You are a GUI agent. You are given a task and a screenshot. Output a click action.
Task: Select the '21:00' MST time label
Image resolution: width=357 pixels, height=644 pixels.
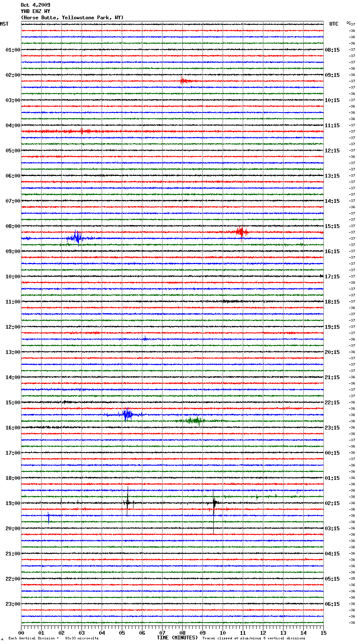click(x=13, y=554)
